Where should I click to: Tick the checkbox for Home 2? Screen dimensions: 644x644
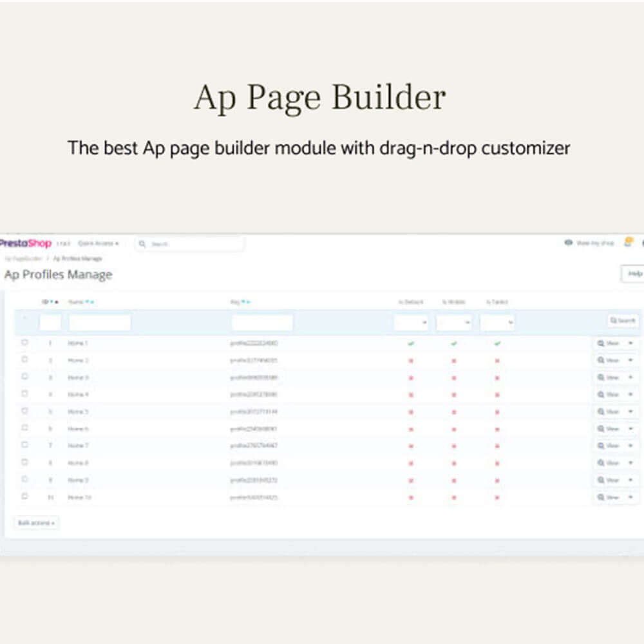point(24,359)
